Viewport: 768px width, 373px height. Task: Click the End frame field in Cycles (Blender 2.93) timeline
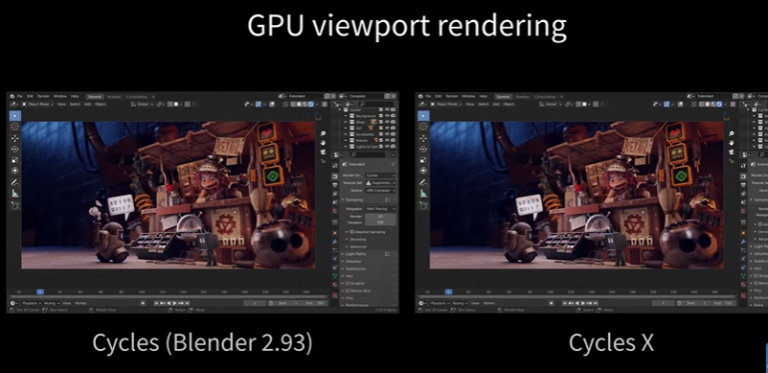click(x=315, y=303)
